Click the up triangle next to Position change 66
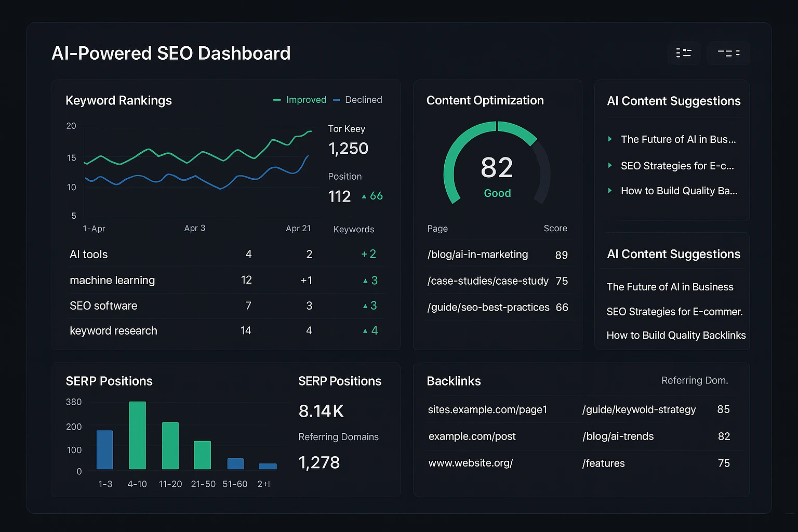The height and width of the screenshot is (532, 798). coord(364,196)
